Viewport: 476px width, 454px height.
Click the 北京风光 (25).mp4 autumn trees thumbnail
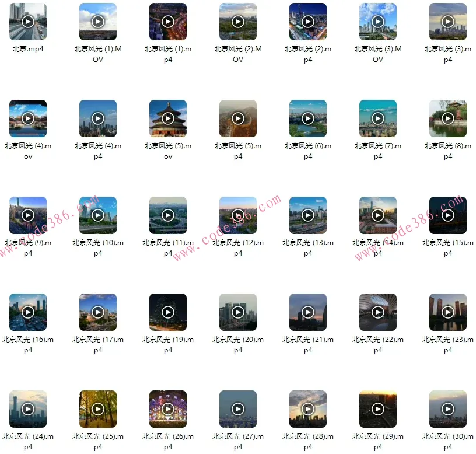pos(98,409)
